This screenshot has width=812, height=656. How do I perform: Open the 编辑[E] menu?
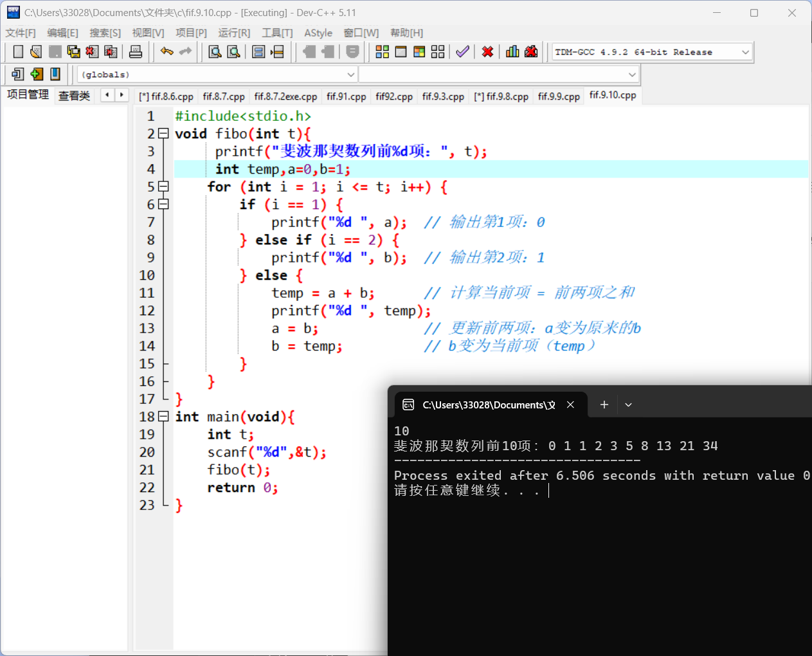coord(62,33)
